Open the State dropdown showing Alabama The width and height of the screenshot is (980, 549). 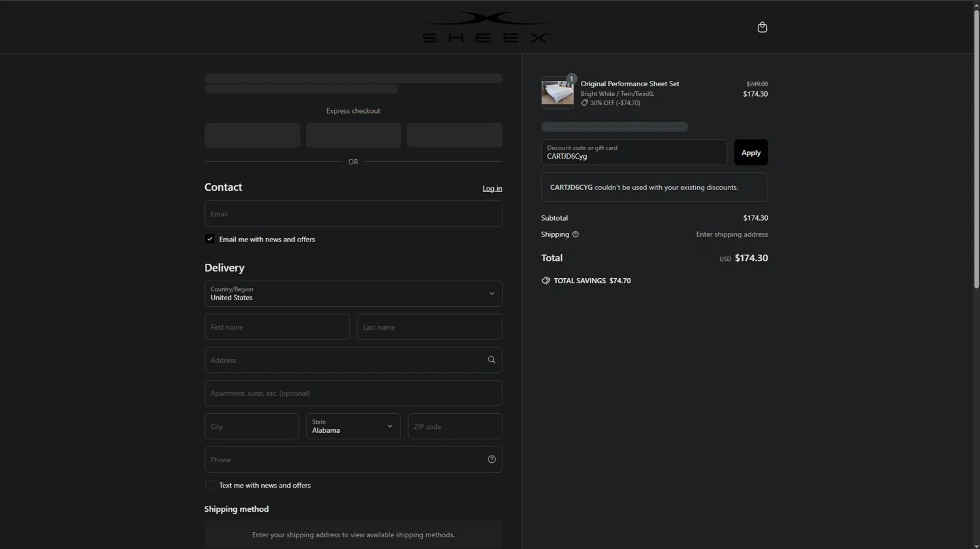353,426
